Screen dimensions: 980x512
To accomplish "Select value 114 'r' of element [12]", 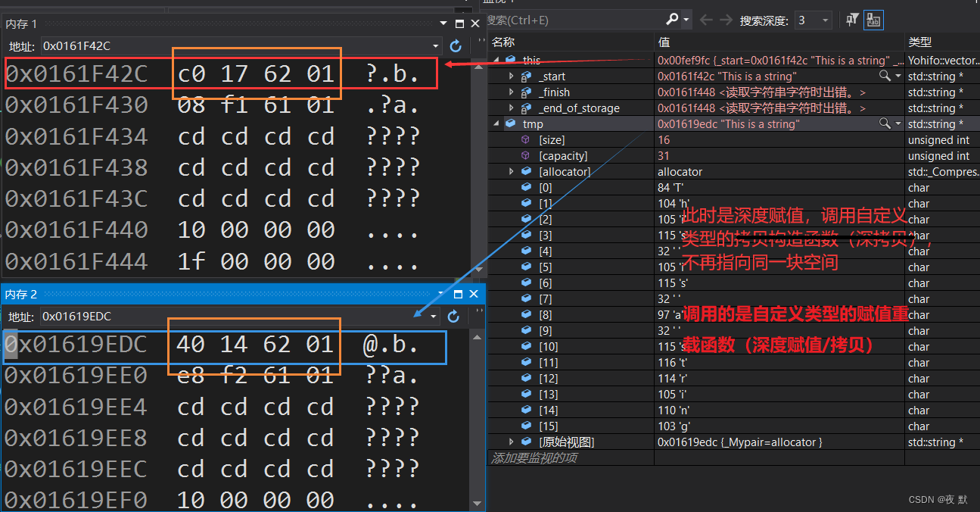I will click(673, 379).
